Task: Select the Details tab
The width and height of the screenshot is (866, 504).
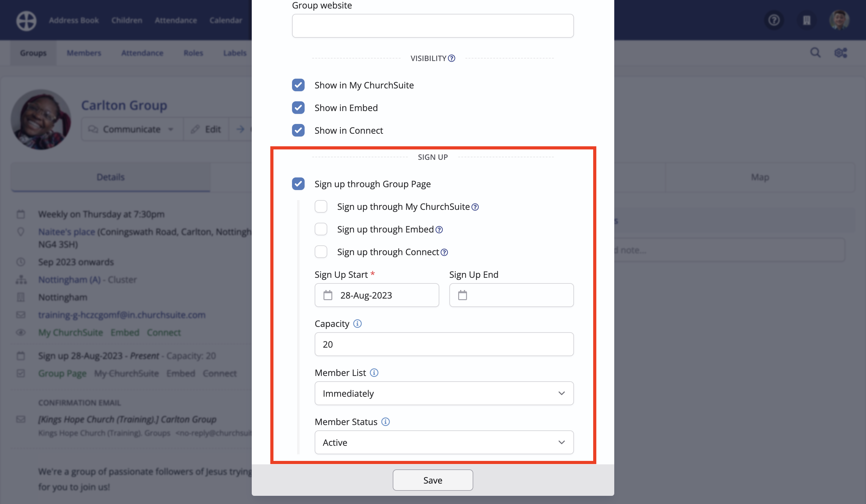Action: 111,177
